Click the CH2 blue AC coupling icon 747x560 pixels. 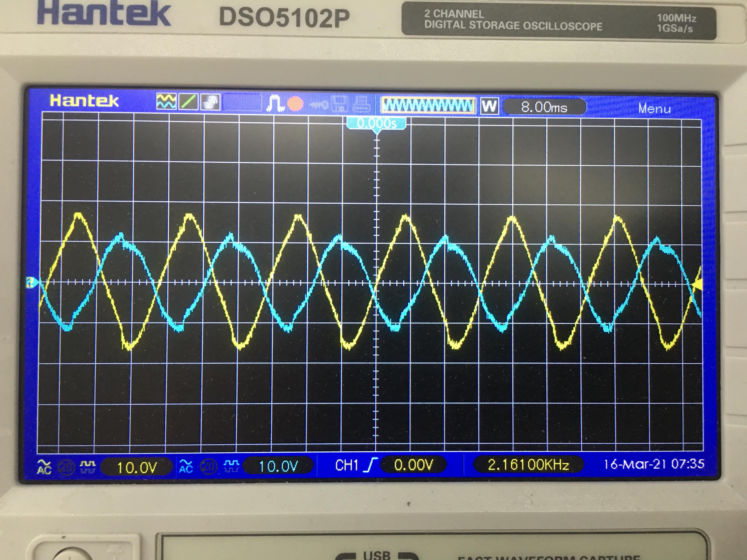click(x=186, y=467)
